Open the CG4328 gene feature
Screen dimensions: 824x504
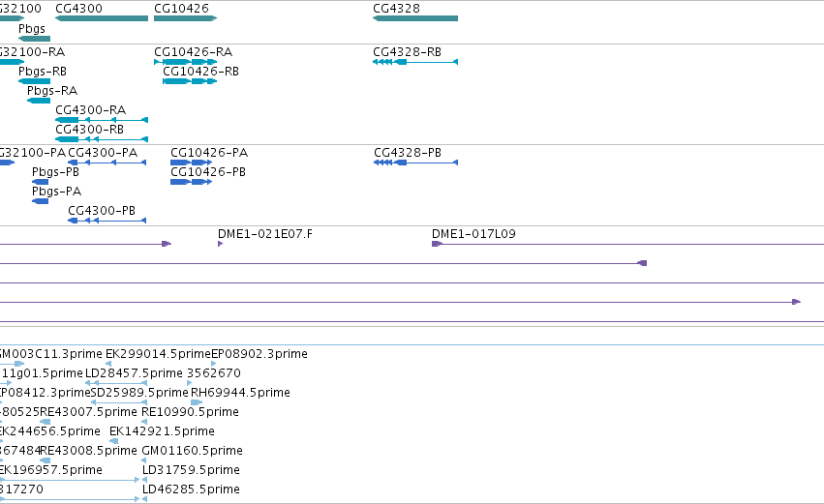click(415, 18)
